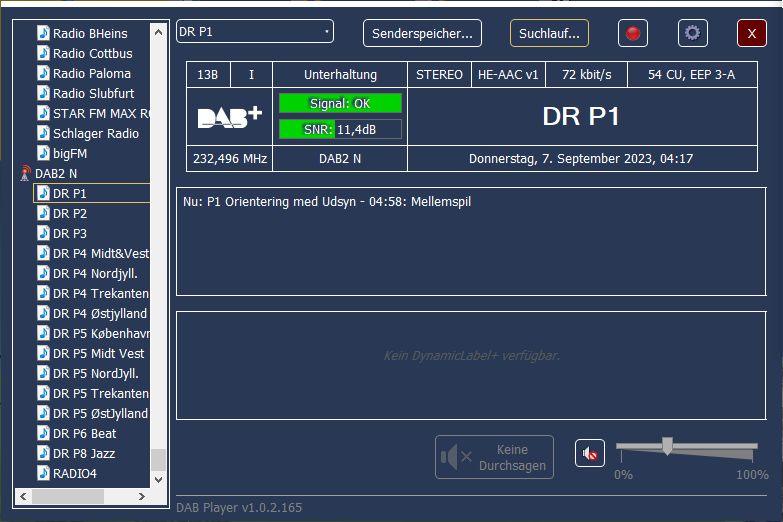783x522 pixels.
Task: Click note icon beside DR P8 Jazz
Action: [43, 453]
